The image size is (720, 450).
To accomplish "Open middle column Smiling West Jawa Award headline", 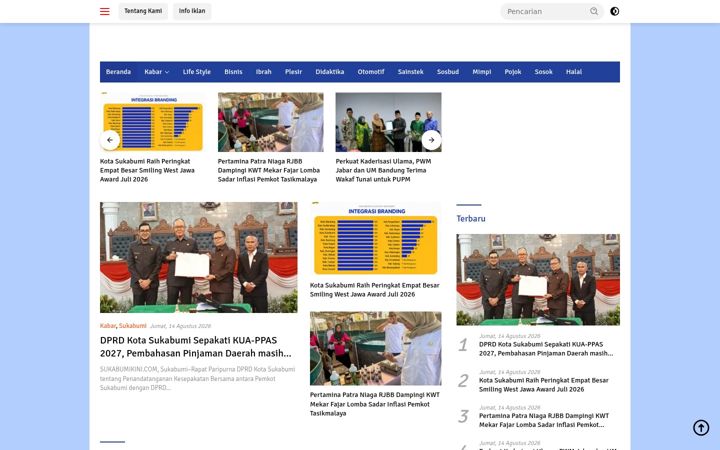I will click(x=375, y=290).
